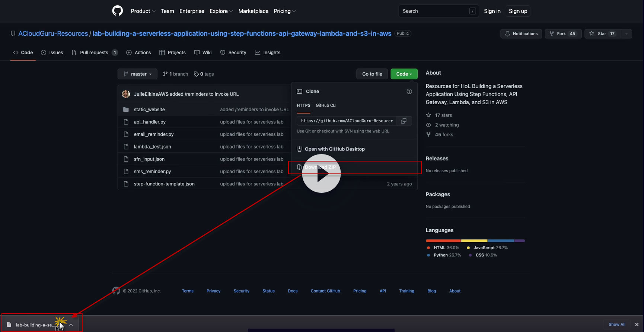
Task: Click the star icon beside 17 stars
Action: [x=428, y=115]
